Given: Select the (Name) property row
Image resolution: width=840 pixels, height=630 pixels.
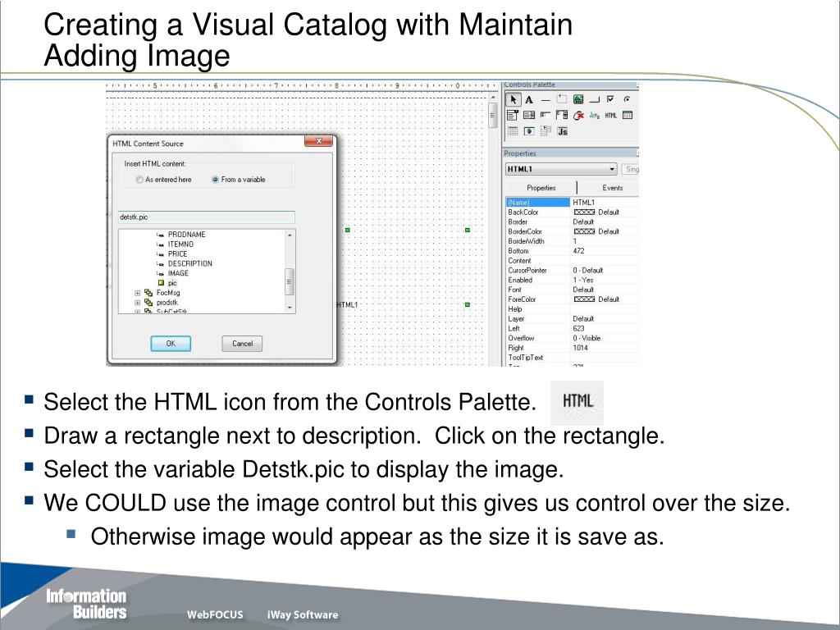Looking at the screenshot, I should point(572,203).
